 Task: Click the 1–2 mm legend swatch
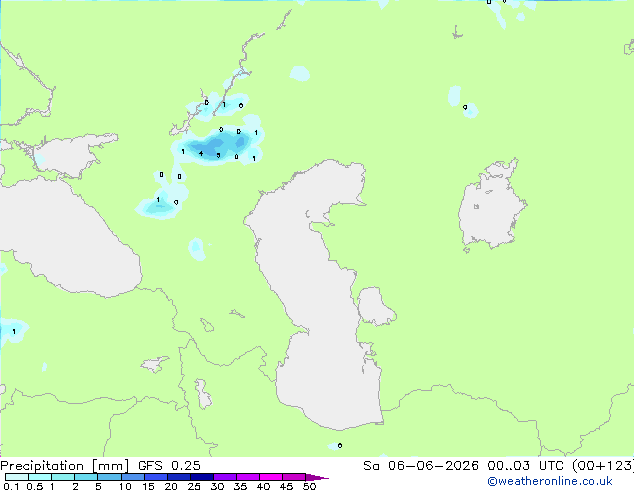tap(63, 477)
